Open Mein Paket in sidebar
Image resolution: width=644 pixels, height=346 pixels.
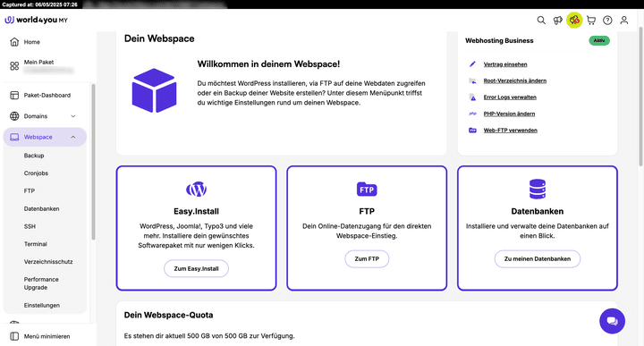(x=38, y=62)
